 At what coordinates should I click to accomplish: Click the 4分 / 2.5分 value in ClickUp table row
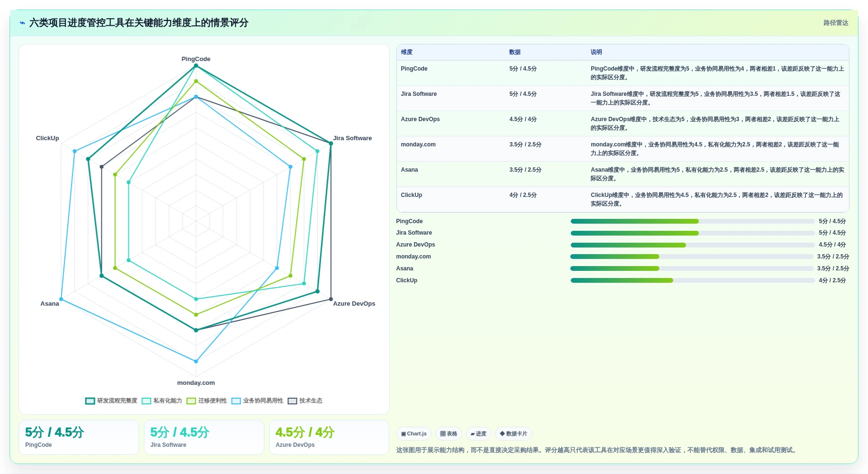coord(523,195)
